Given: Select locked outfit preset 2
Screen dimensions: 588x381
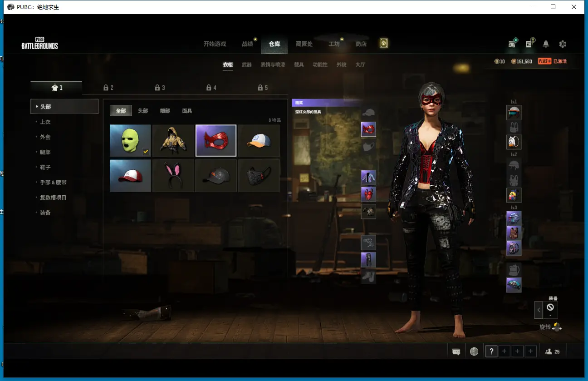Looking at the screenshot, I should 108,88.
